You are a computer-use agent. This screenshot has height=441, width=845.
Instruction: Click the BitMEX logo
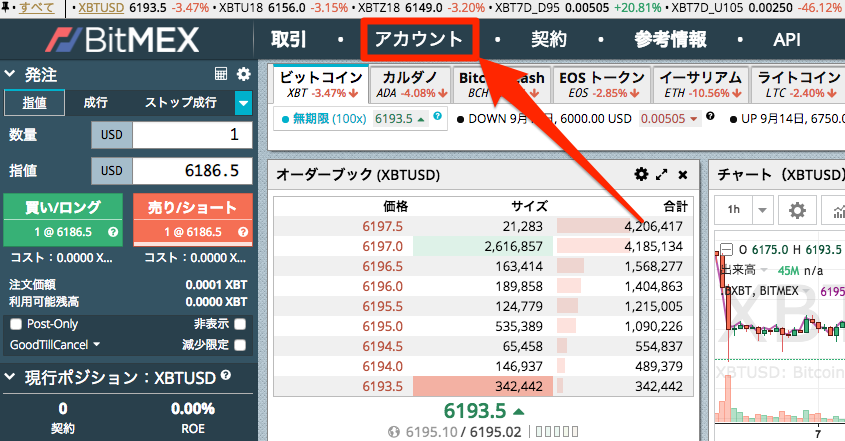[122, 39]
